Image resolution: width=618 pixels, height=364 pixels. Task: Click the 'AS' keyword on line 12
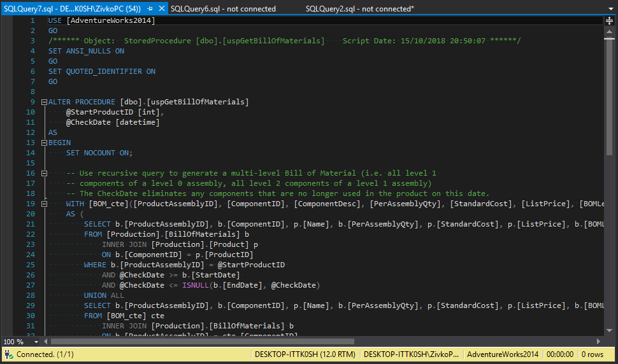click(x=53, y=132)
